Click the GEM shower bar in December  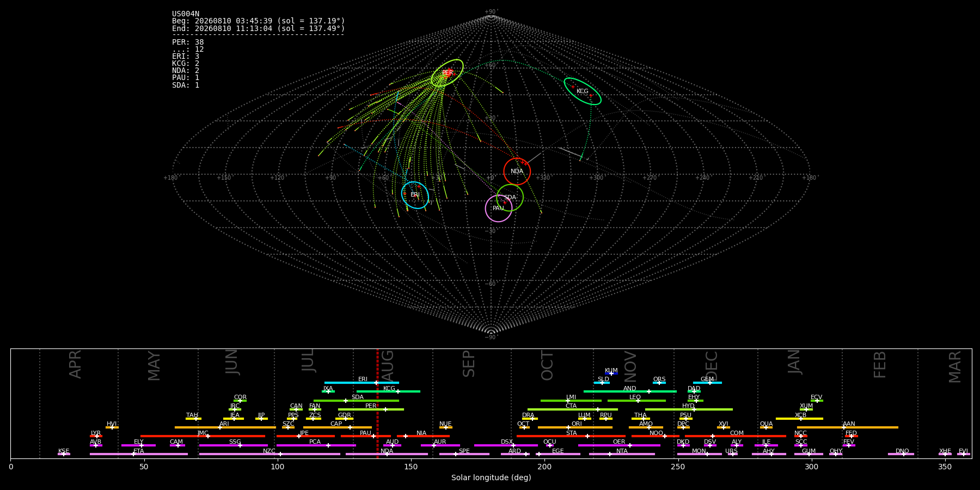707,383
